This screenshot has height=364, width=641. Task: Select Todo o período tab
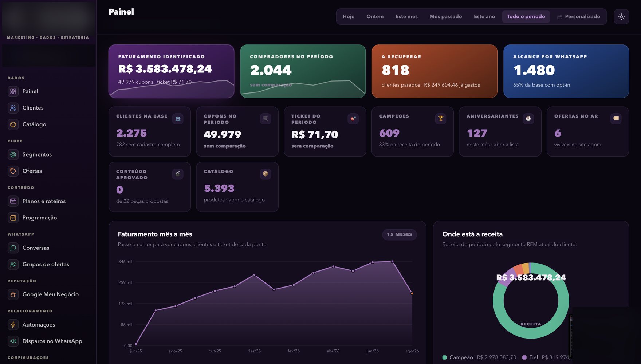tap(526, 17)
